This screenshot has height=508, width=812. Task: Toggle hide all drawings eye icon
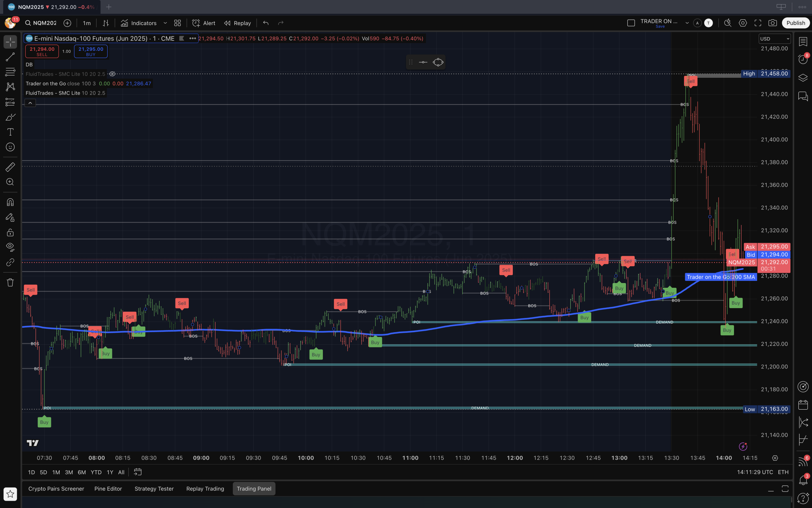[x=10, y=247]
